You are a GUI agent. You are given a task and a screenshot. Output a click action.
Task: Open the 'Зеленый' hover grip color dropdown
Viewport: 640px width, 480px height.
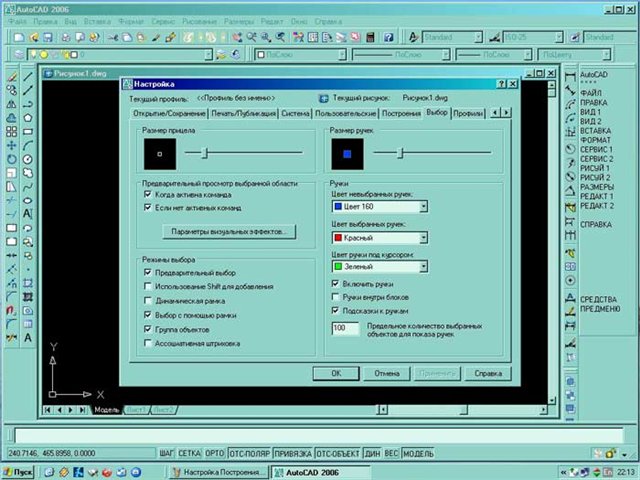[423, 266]
